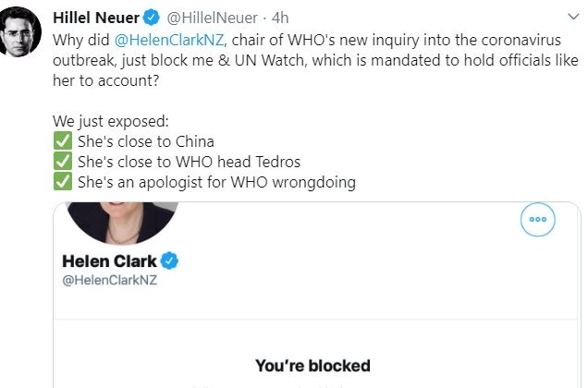Screen dimensions: 588x388
Task: Click the green check beside 'WHO head Tedros'
Action: point(63,162)
